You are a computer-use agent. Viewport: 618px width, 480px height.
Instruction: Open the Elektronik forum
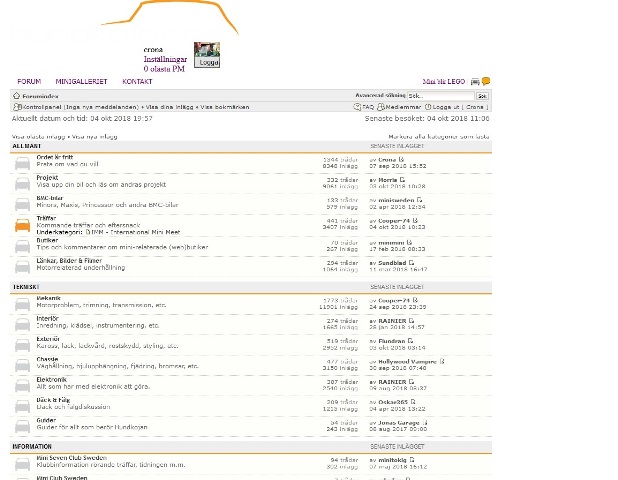point(52,380)
